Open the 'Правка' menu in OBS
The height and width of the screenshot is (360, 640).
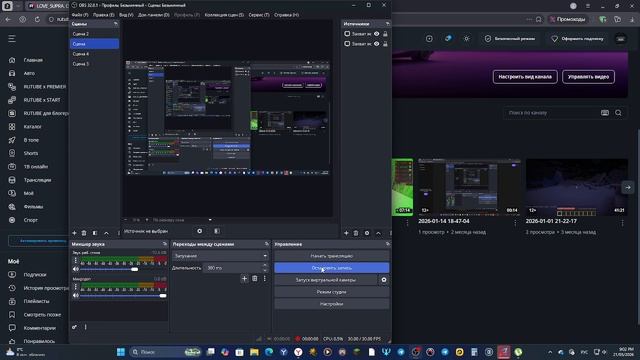point(104,15)
